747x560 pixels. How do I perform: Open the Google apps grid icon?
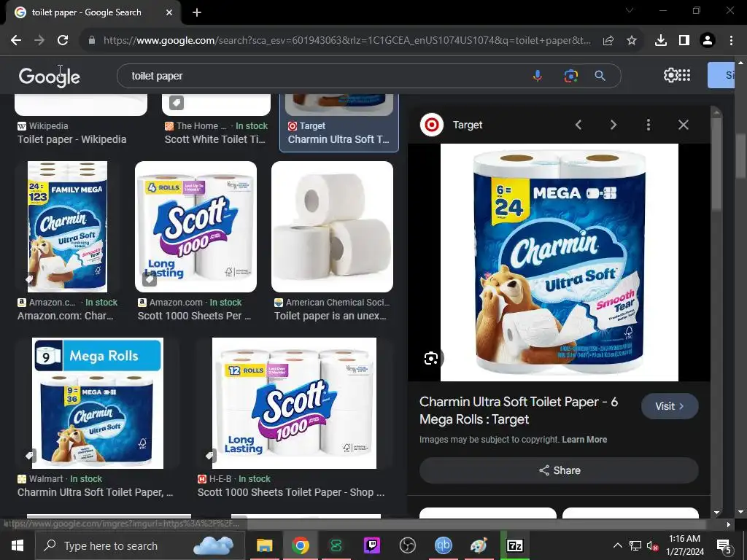click(684, 75)
